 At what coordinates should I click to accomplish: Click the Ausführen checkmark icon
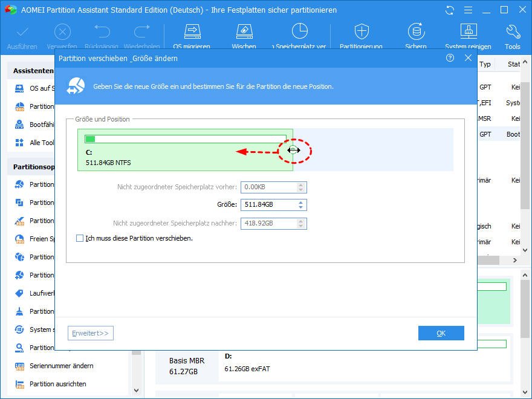pyautogui.click(x=22, y=32)
